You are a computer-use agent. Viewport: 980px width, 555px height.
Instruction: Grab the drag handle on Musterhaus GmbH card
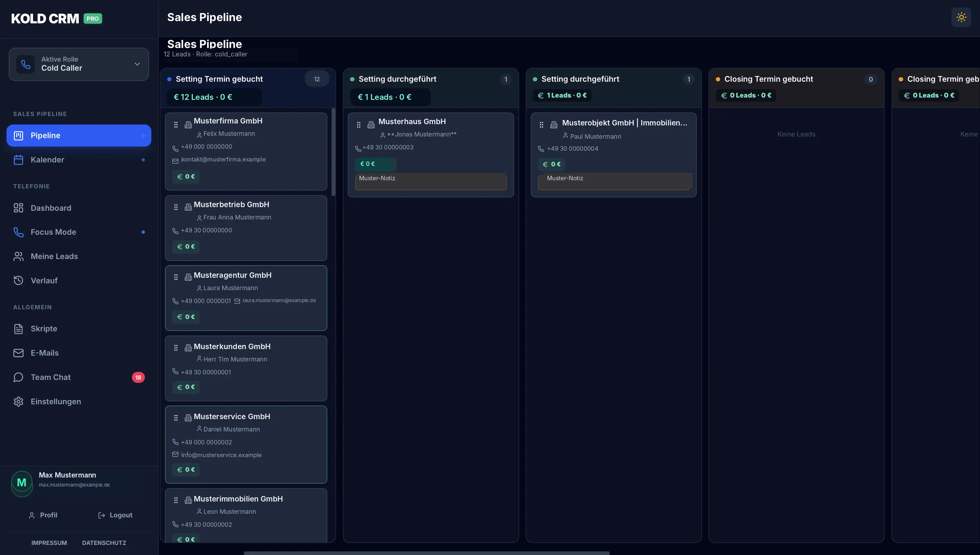point(358,124)
